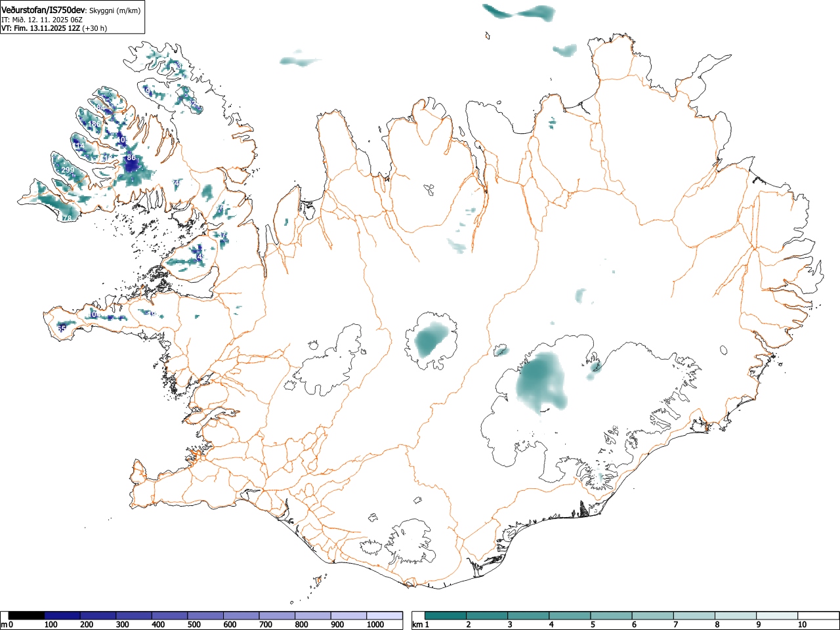
Task: Click the '1000' tick label on the metres scale
Action: [375, 625]
